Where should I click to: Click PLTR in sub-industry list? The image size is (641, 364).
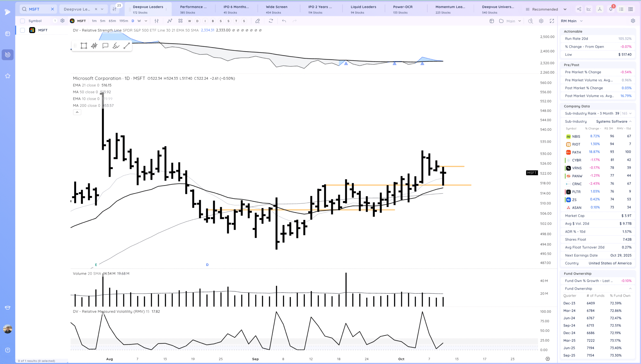[x=576, y=192]
